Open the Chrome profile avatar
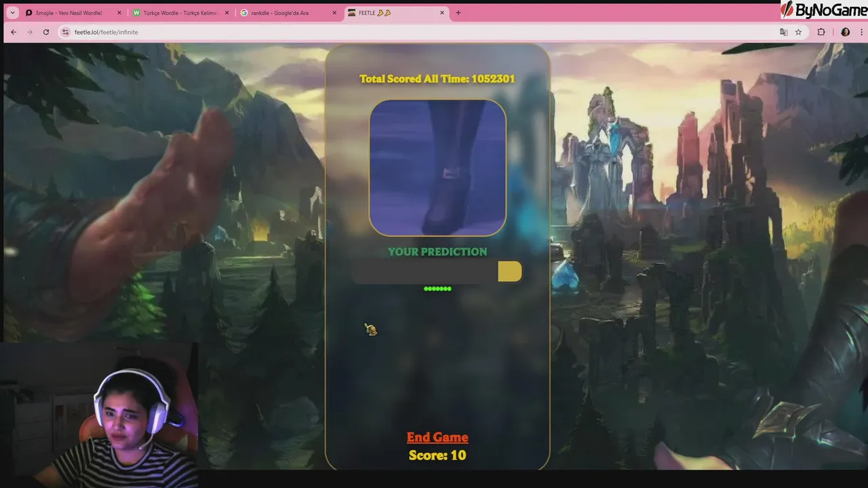This screenshot has height=488, width=868. coord(845,32)
